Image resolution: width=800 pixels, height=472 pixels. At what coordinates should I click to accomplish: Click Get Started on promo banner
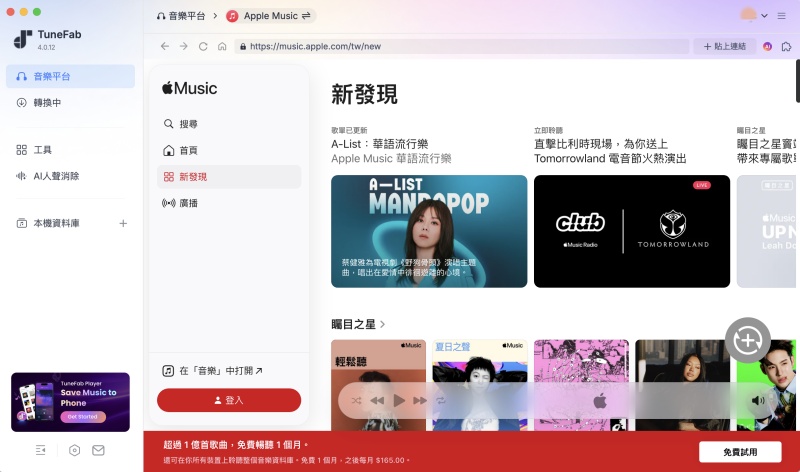pyautogui.click(x=83, y=417)
